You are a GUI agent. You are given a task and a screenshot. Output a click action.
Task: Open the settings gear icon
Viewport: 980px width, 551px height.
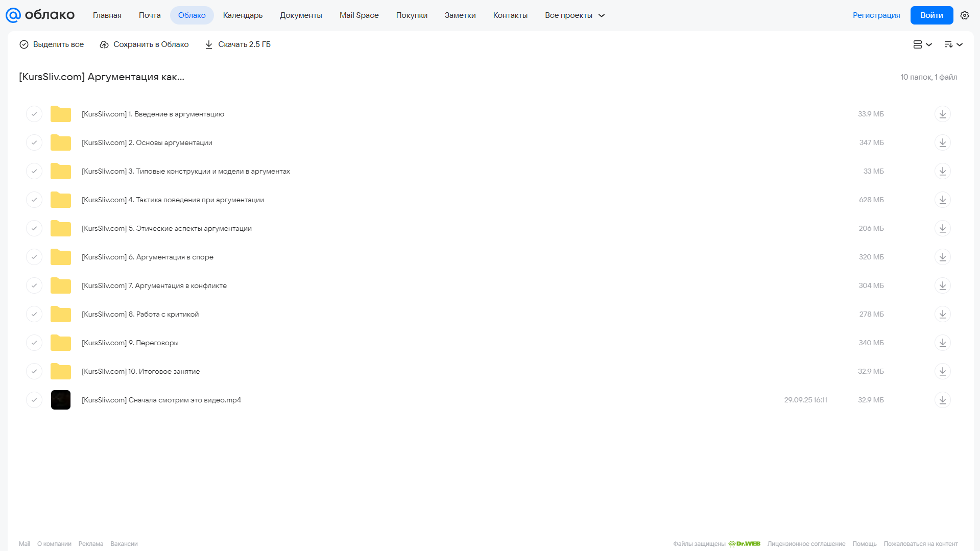click(964, 15)
